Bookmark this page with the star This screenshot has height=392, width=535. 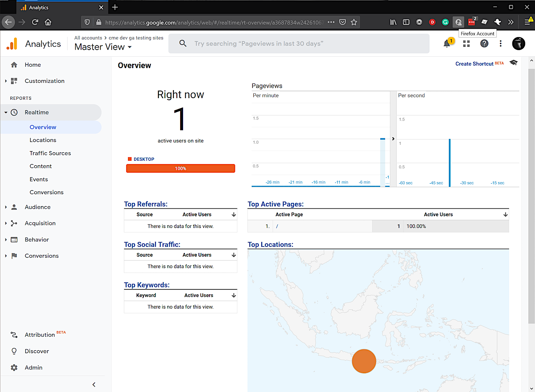tap(354, 22)
